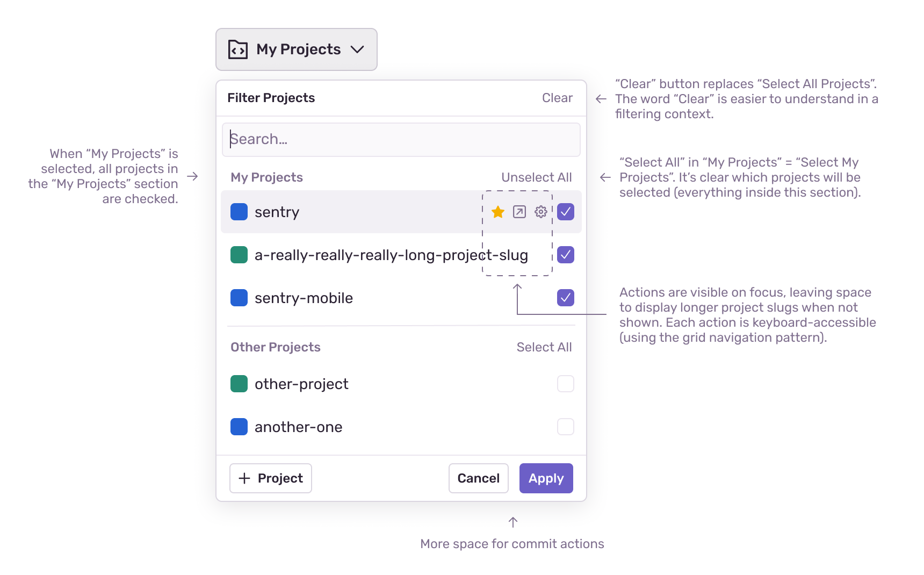Click inside the Search field
This screenshot has height=575, width=924.
click(401, 139)
